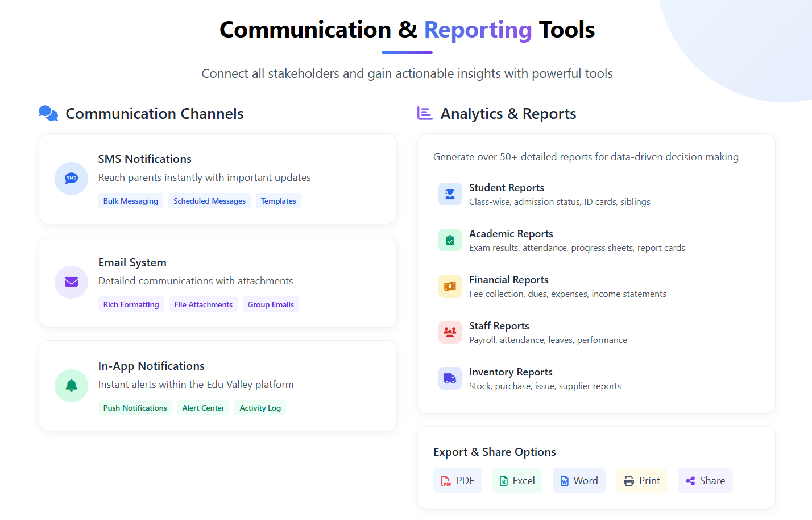Viewport: 812px width, 520px height.
Task: Open the Share option
Action: point(705,481)
